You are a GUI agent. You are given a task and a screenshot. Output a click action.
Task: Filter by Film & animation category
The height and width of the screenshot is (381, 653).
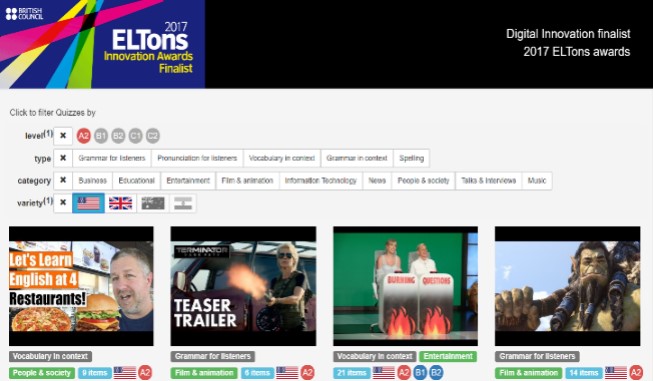coord(247,180)
